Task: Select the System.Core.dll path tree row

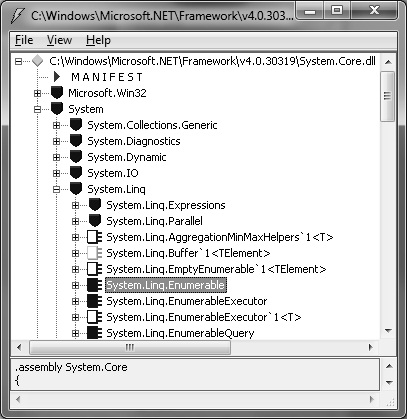Action: point(213,61)
